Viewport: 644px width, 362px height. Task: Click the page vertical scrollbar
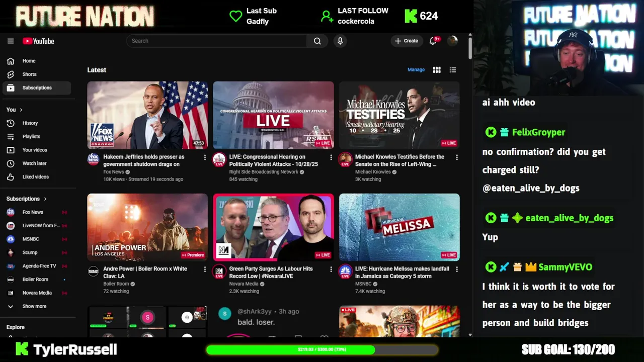pos(470,48)
